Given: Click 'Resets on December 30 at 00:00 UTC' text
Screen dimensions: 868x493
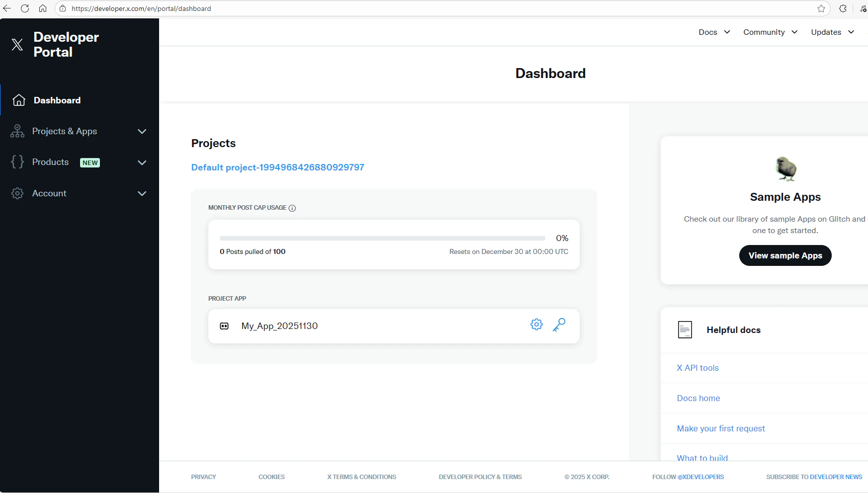Looking at the screenshot, I should click(x=509, y=251).
